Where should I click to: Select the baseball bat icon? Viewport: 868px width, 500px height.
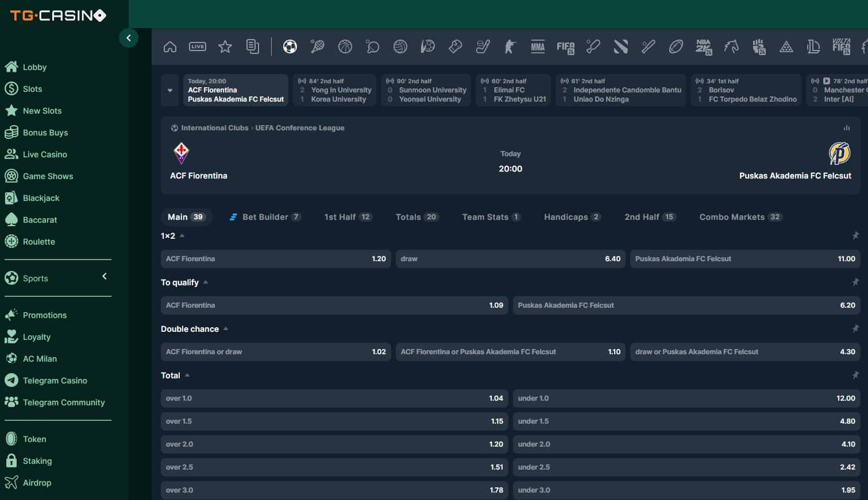point(649,47)
